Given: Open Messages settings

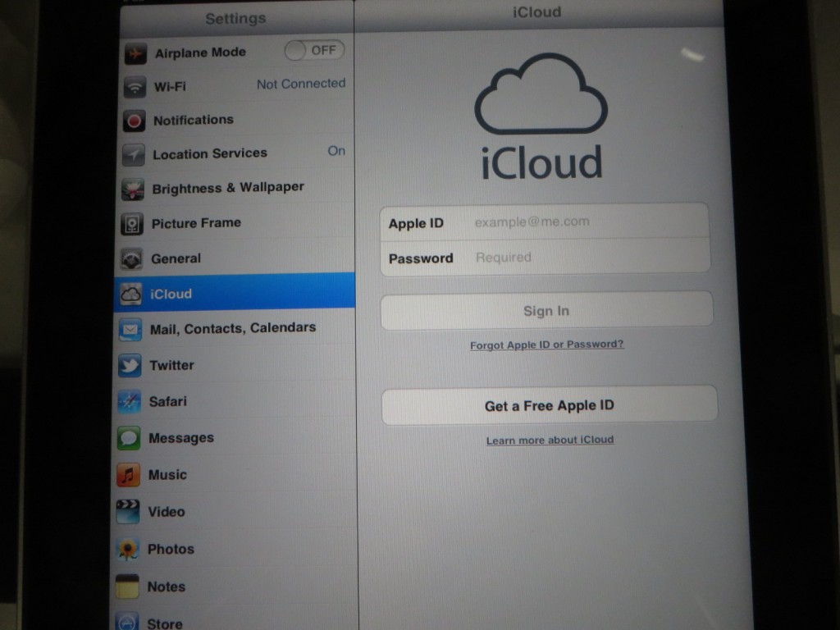Looking at the screenshot, I should click(x=235, y=438).
